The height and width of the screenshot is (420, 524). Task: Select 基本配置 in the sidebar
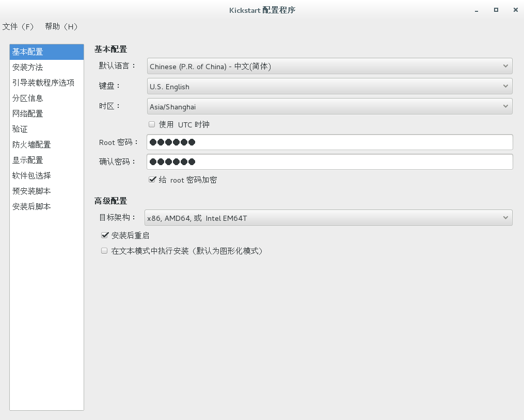(46, 52)
